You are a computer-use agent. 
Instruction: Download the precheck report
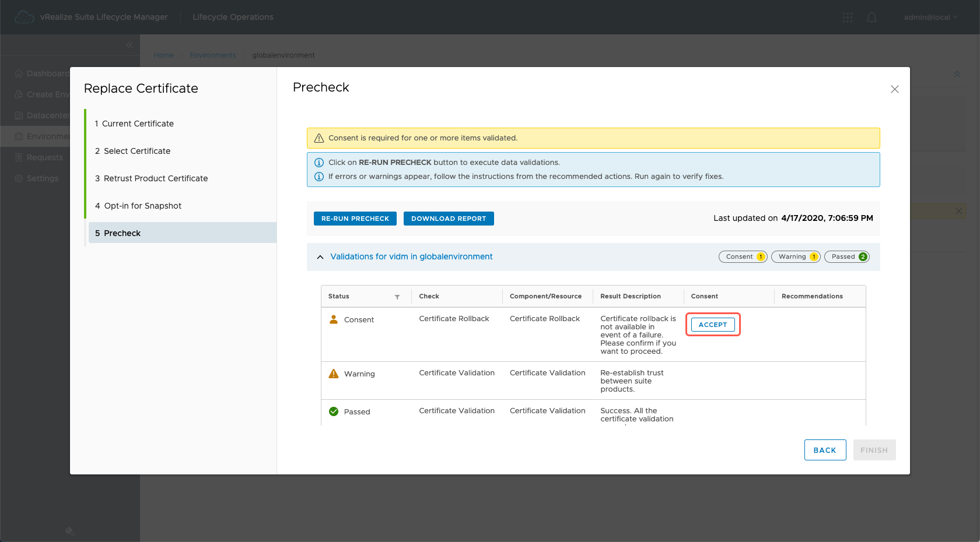448,219
